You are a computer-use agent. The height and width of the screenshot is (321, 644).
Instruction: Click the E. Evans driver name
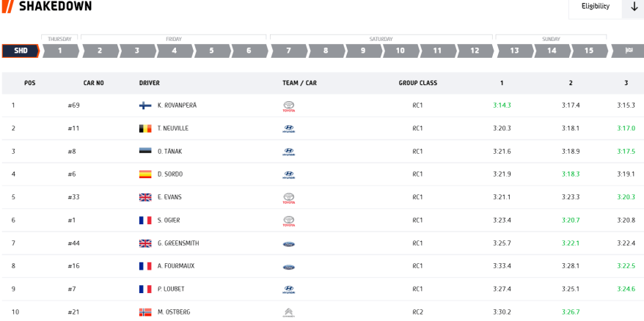[x=169, y=197]
